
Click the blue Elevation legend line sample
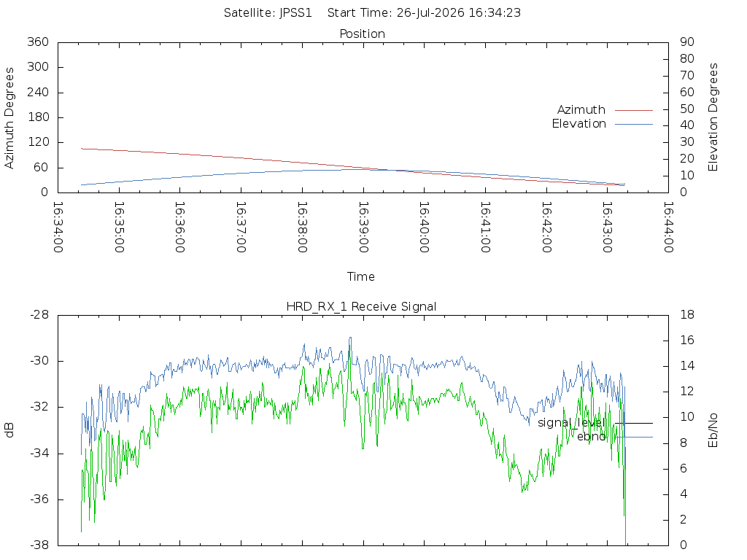(x=634, y=124)
